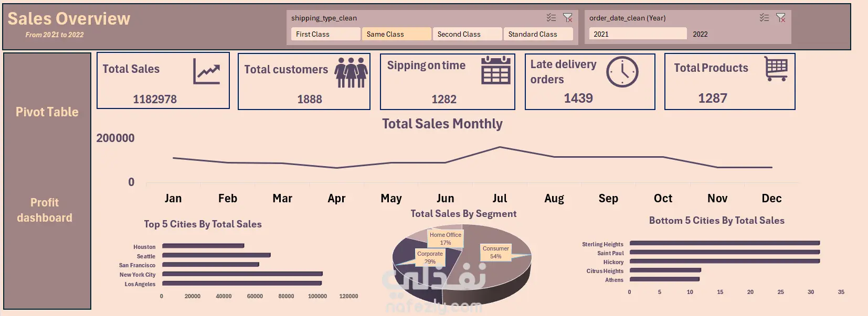Go to the Profit dashboard
Viewport: 868px width, 316px height.
click(45, 210)
